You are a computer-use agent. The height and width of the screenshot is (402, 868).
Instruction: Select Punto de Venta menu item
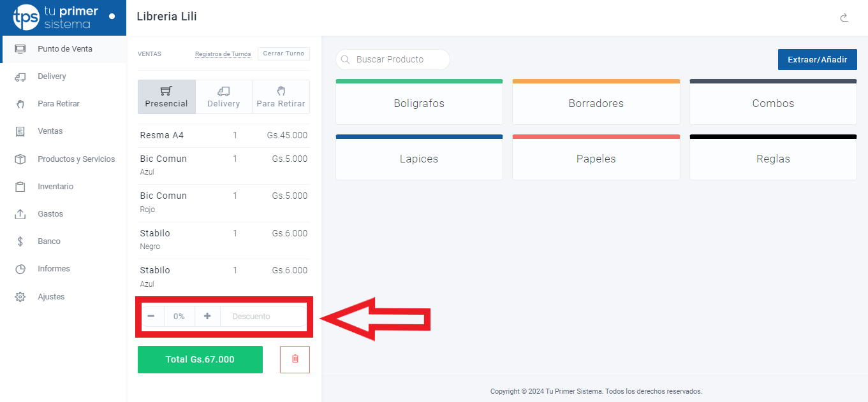[x=64, y=49]
